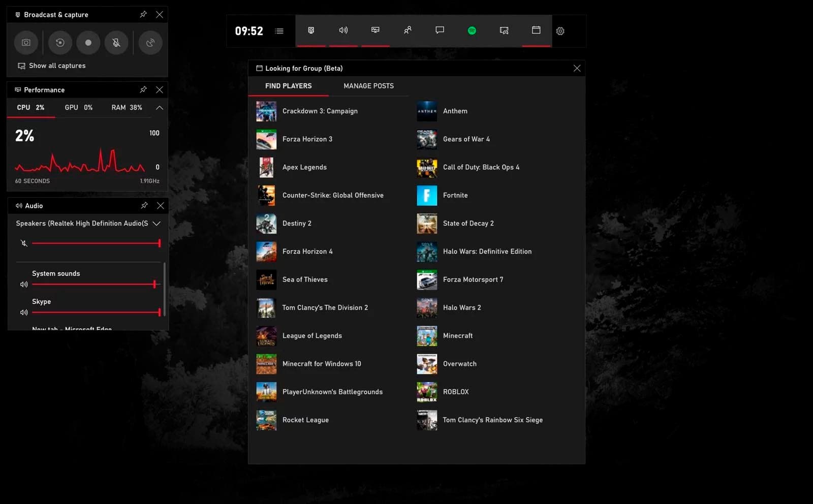Switch to the GPU performance tab
The image size is (813, 504).
pos(79,108)
